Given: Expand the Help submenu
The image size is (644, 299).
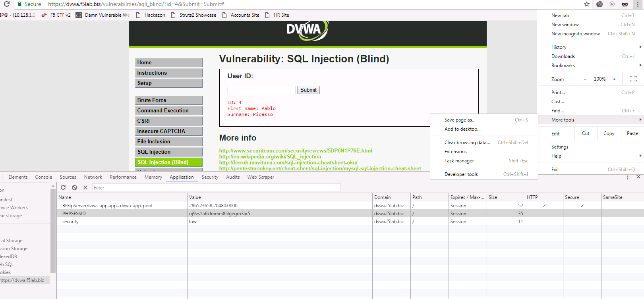Looking at the screenshot, I should (x=590, y=156).
